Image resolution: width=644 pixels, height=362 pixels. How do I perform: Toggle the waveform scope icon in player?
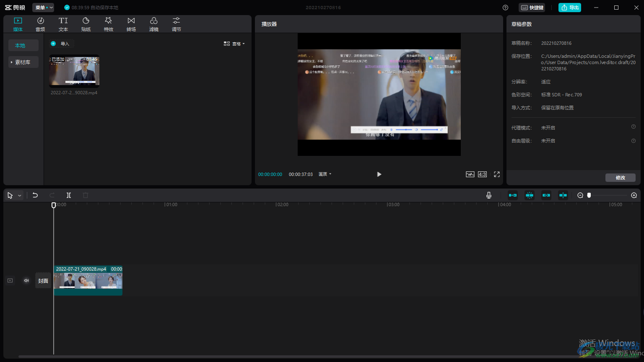click(x=470, y=174)
